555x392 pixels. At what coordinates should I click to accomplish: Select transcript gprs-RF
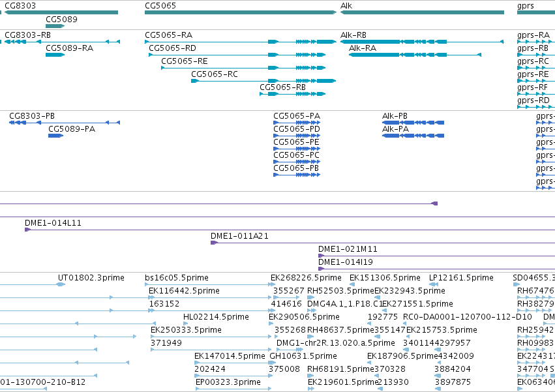tap(532, 87)
